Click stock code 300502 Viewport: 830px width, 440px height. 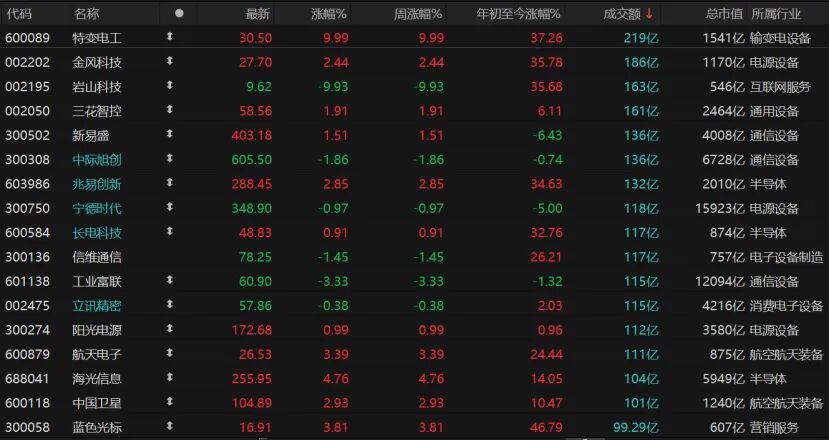28,136
